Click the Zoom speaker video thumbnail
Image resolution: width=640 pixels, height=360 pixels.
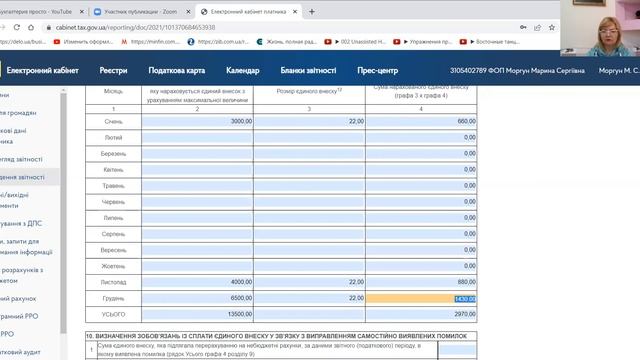click(600, 28)
